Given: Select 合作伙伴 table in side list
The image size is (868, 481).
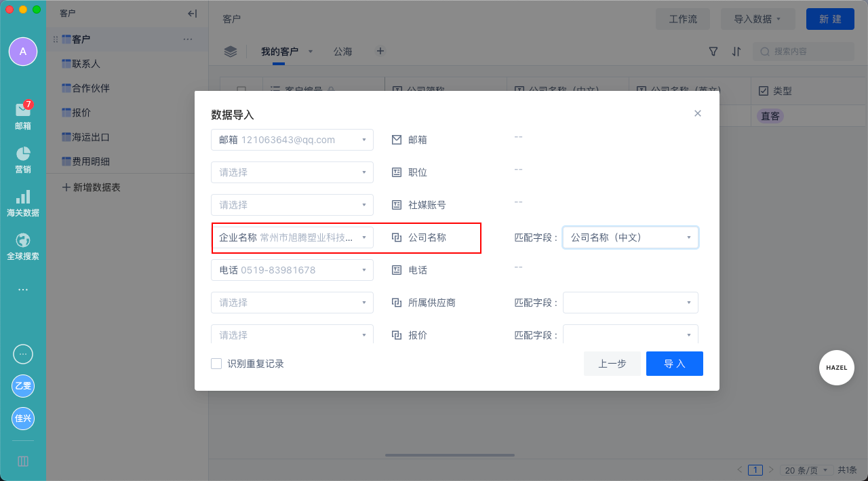Looking at the screenshot, I should coord(127,88).
